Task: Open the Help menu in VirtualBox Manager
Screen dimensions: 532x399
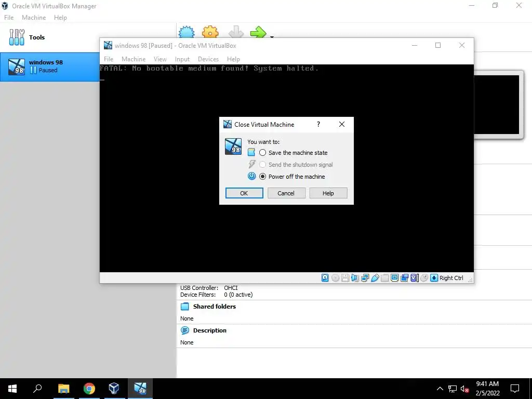Action: click(60, 18)
